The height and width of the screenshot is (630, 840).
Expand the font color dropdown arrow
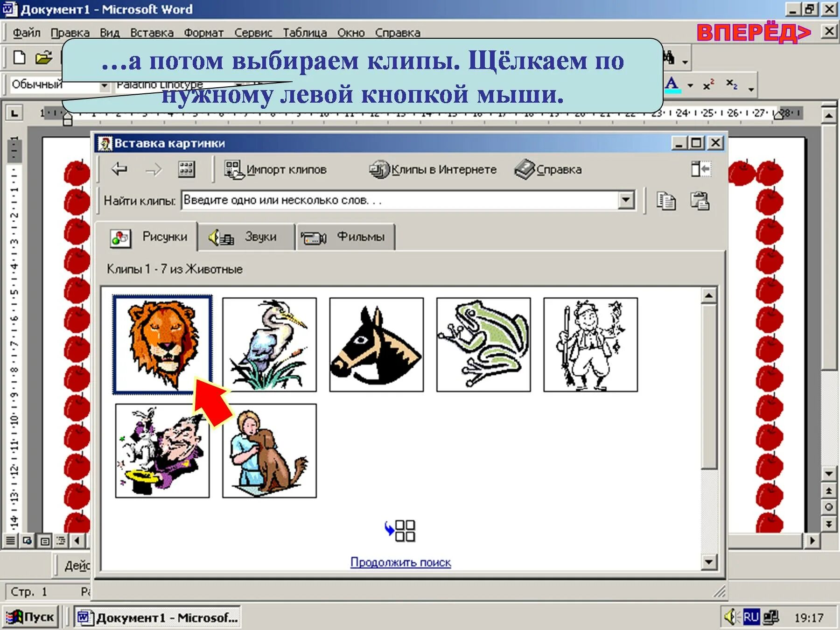[690, 86]
